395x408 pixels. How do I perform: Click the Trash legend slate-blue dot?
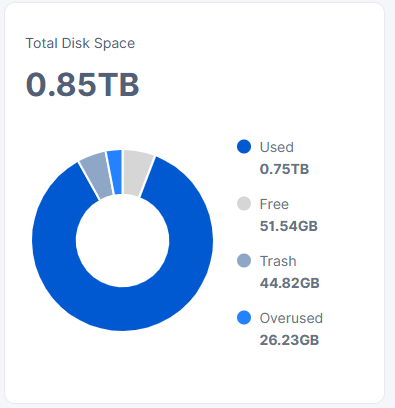[x=244, y=261]
